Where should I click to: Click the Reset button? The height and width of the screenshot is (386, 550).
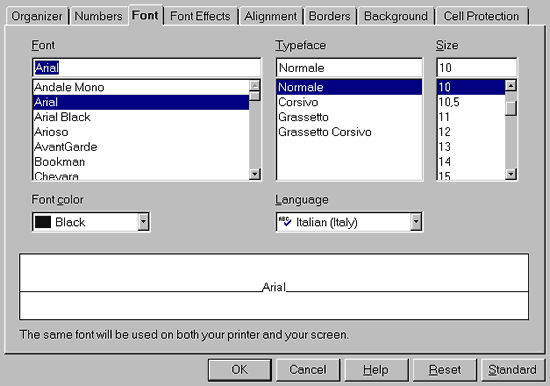(x=445, y=370)
